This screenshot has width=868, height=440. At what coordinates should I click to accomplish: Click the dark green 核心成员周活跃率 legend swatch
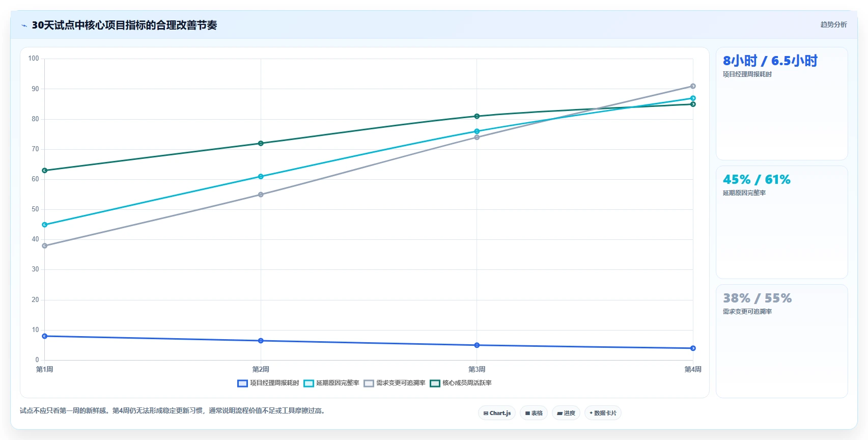435,383
